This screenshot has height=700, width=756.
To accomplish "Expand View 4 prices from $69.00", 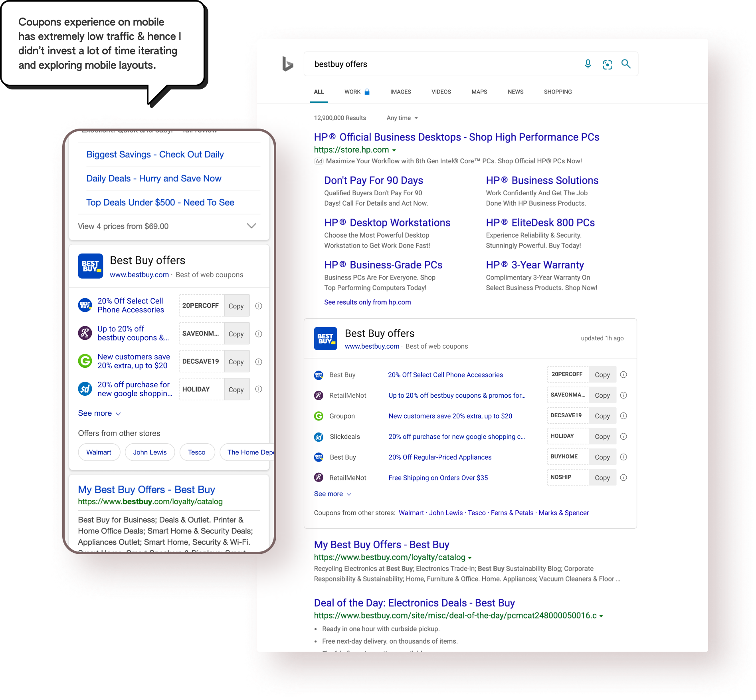I will (x=251, y=226).
